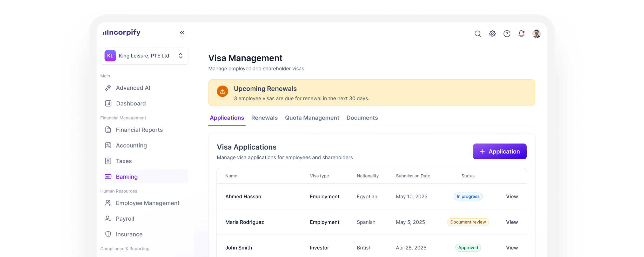Image resolution: width=644 pixels, height=257 pixels.
Task: Click the help question mark icon
Action: click(x=507, y=34)
